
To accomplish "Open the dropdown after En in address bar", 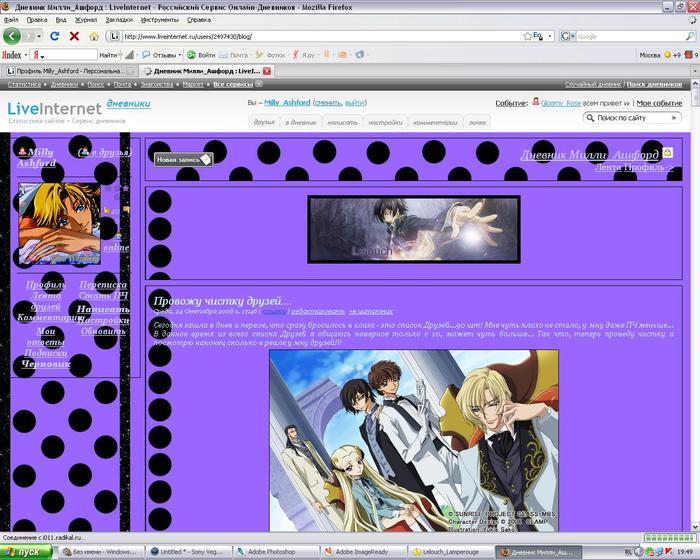I will click(x=550, y=36).
